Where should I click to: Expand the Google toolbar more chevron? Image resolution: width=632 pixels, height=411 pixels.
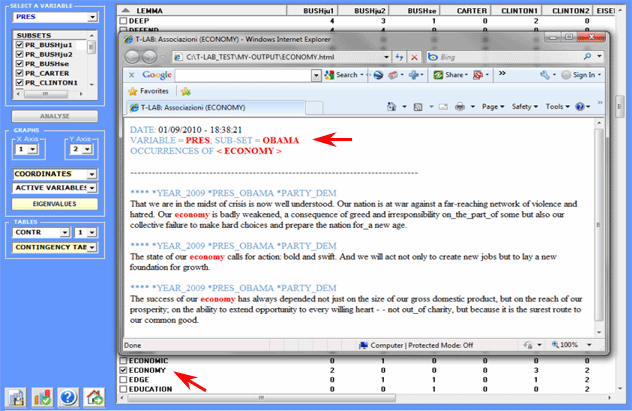tap(502, 73)
